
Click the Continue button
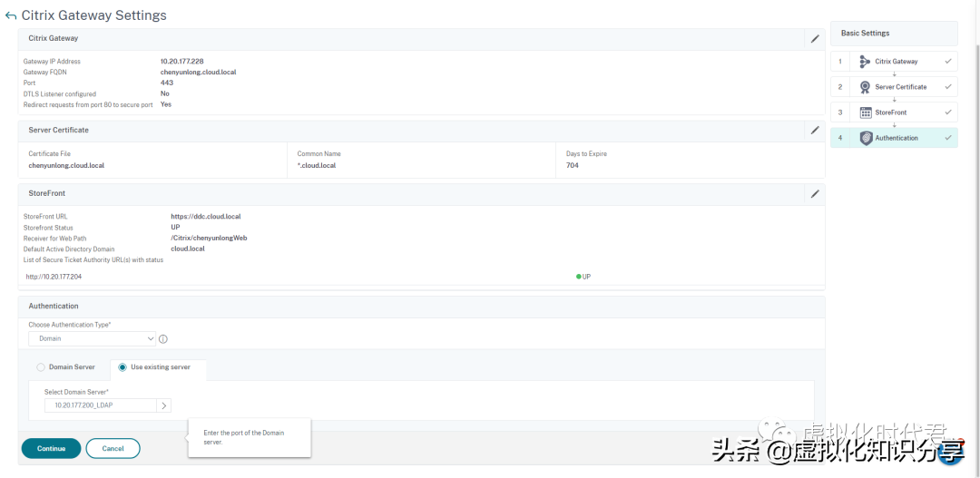coord(51,449)
